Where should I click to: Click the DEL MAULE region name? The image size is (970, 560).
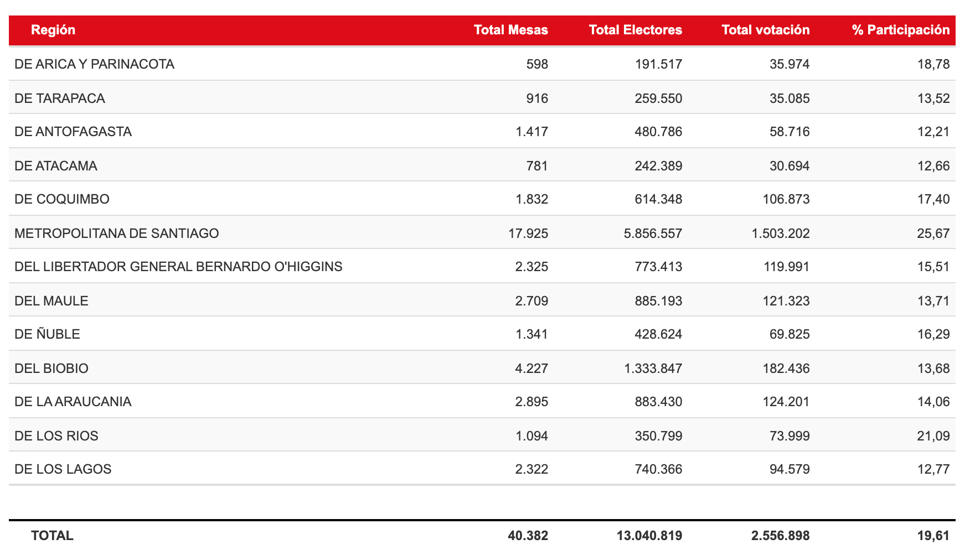point(51,301)
